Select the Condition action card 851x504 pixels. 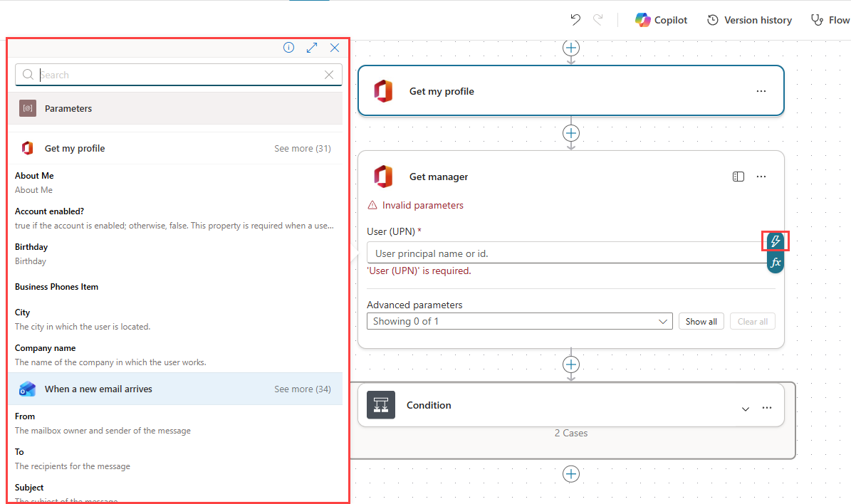tap(571, 405)
